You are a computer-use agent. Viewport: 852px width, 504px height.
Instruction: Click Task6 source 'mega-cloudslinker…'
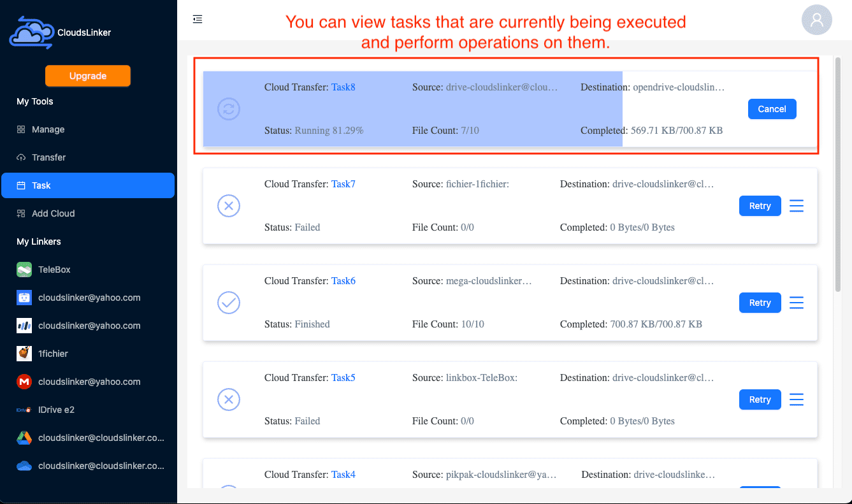coord(489,281)
